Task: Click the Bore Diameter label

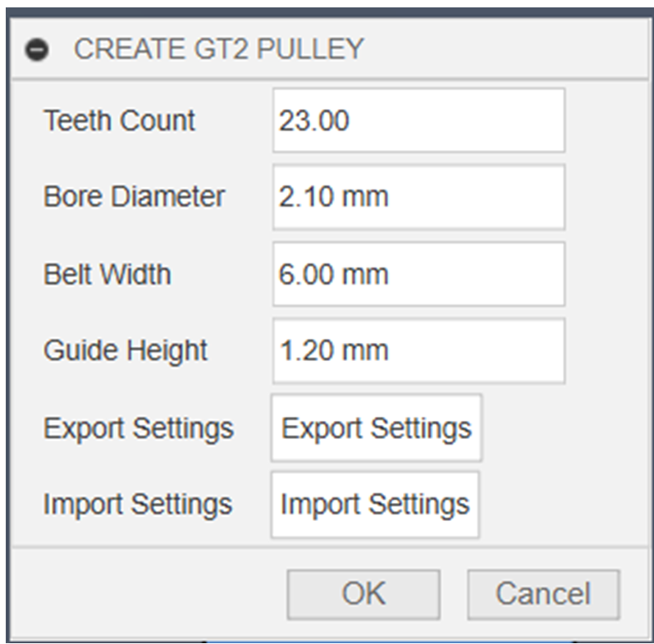Action: coord(134,197)
